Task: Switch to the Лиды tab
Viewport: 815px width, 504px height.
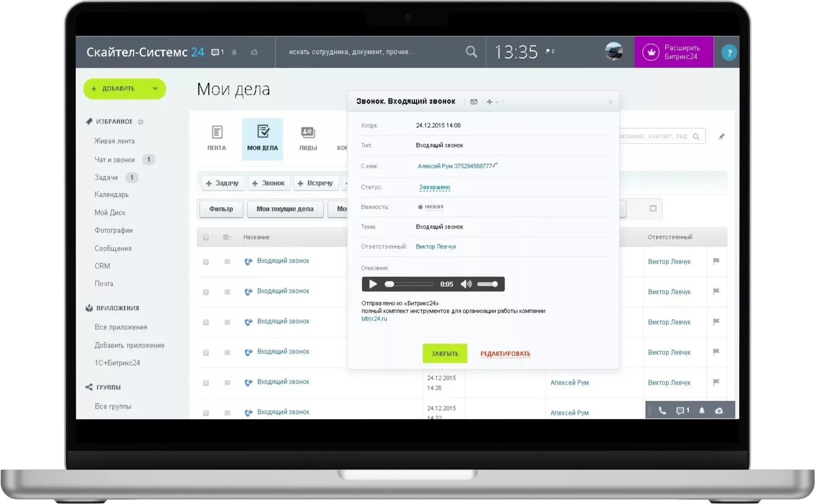Action: (308, 139)
